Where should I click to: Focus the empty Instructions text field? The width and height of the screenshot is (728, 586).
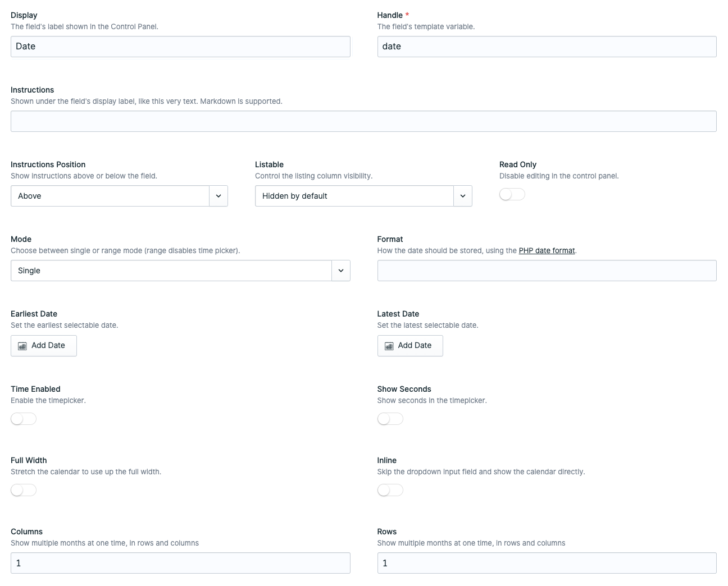[363, 121]
